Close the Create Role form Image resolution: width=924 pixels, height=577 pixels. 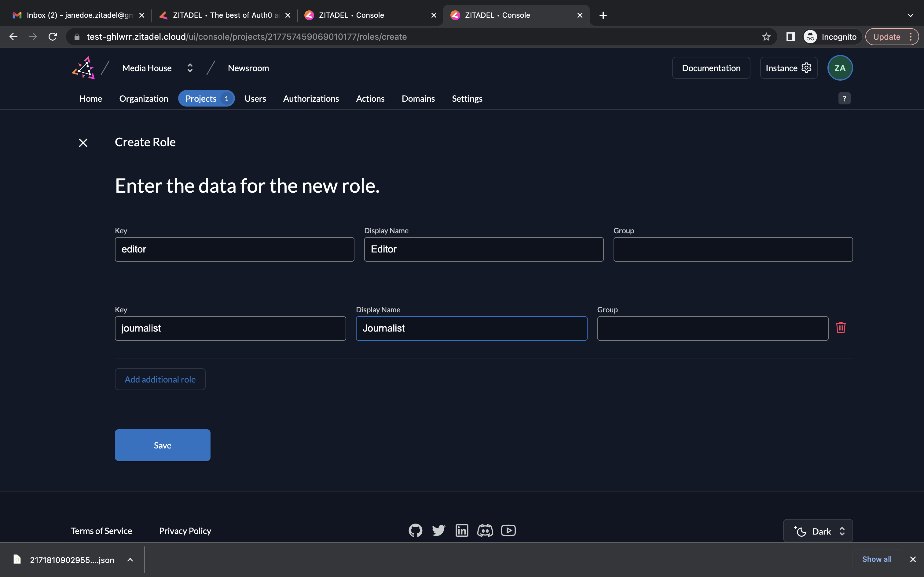(x=83, y=143)
